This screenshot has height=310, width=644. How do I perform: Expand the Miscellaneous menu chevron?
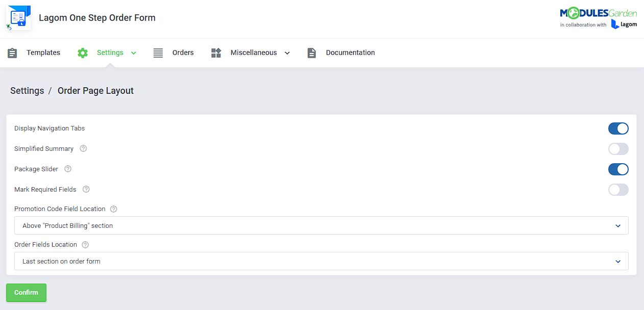[287, 53]
